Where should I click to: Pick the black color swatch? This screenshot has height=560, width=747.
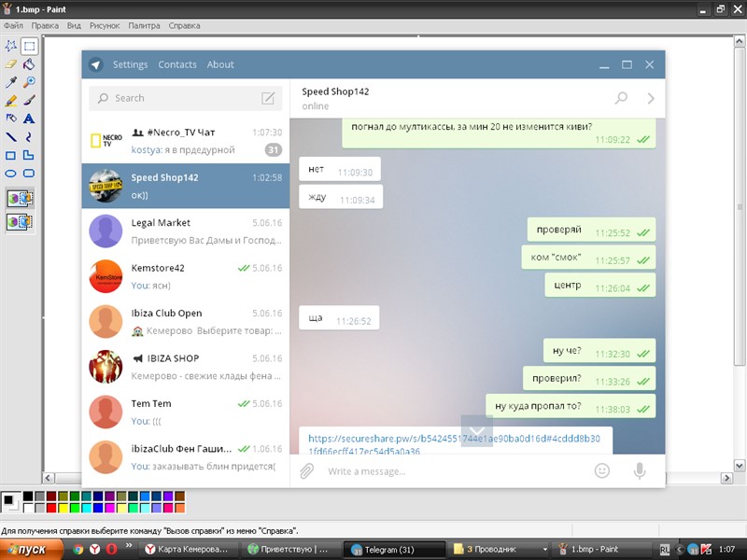coord(28,497)
